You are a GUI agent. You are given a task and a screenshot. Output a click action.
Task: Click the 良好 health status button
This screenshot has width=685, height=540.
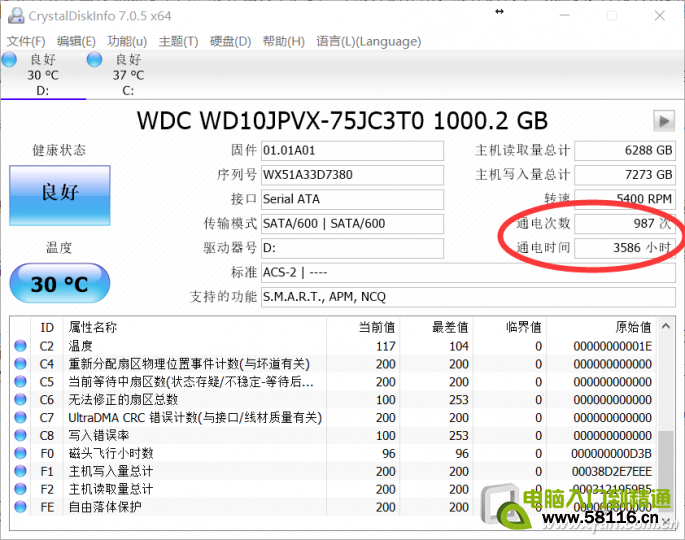[60, 195]
